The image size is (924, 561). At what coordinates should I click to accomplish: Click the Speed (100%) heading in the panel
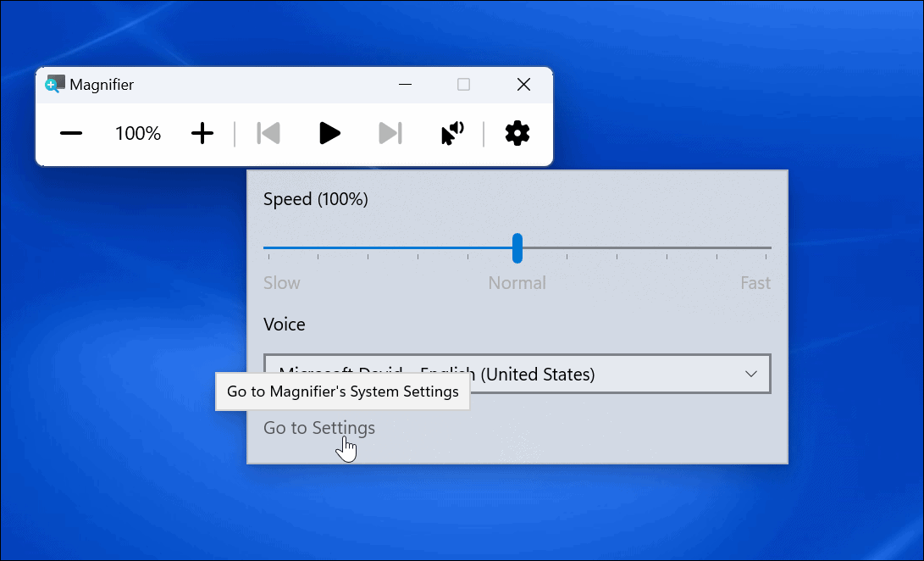click(x=315, y=198)
